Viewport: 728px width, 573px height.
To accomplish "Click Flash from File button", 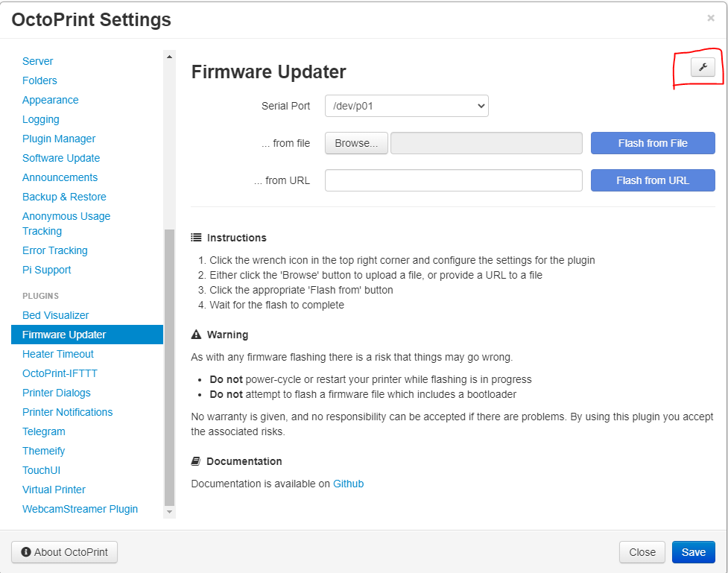I will click(x=653, y=143).
